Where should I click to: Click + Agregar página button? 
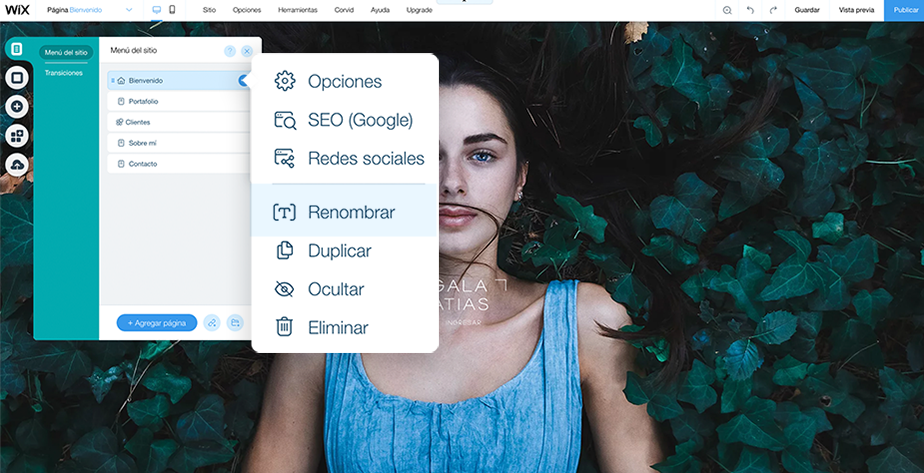(x=157, y=323)
